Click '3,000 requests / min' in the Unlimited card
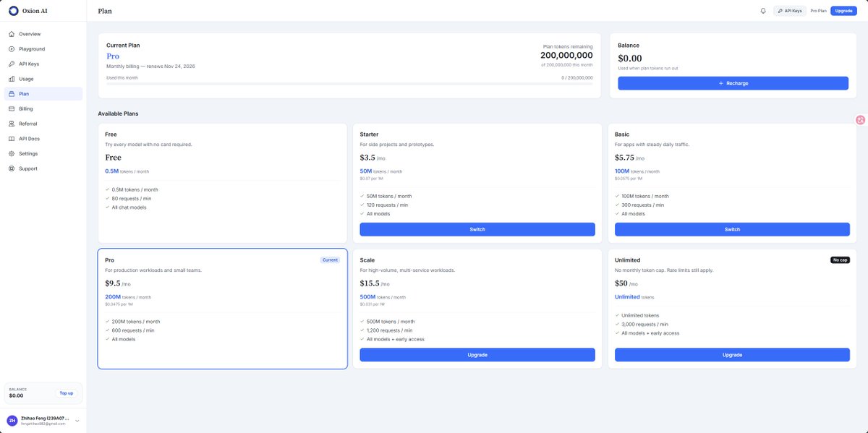Image resolution: width=868 pixels, height=433 pixels. pyautogui.click(x=644, y=325)
